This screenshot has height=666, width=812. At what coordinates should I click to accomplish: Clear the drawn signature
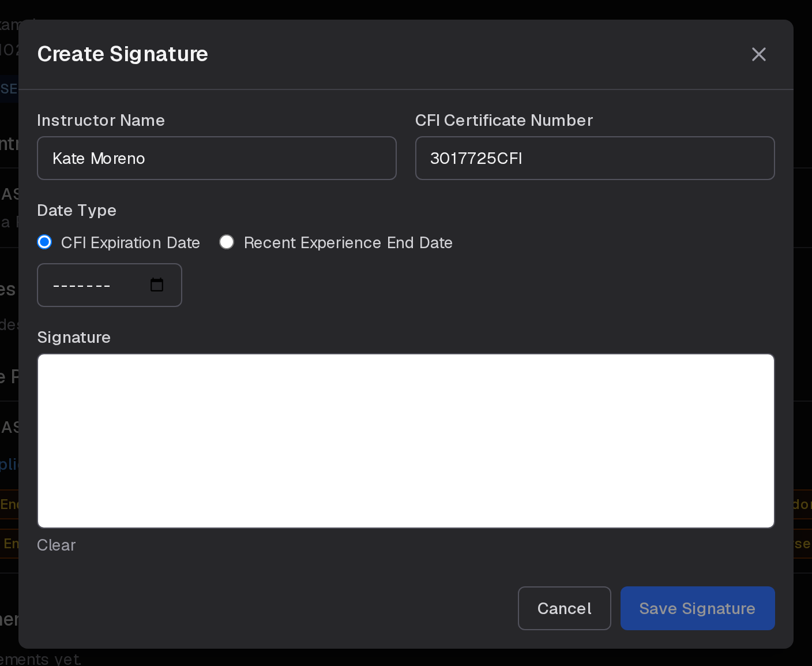[57, 545]
